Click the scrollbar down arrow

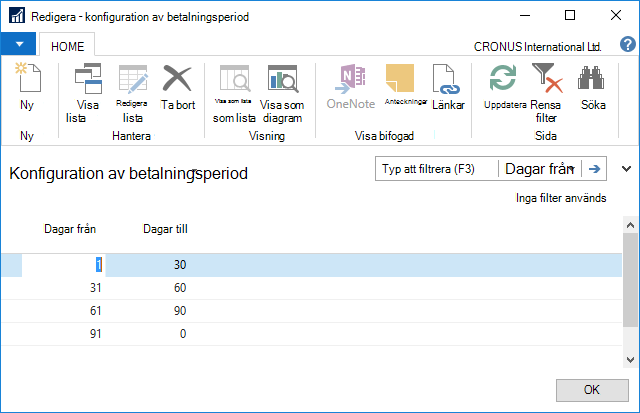click(x=630, y=360)
